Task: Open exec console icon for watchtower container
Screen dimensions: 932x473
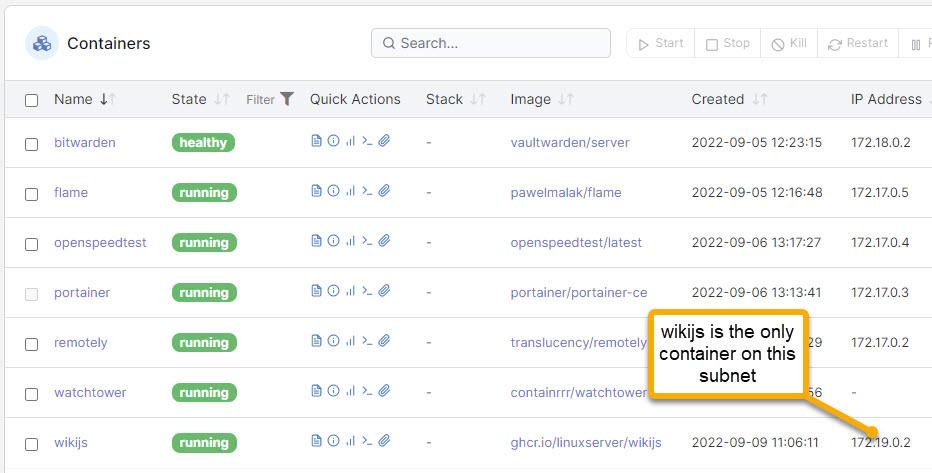Action: click(x=367, y=391)
